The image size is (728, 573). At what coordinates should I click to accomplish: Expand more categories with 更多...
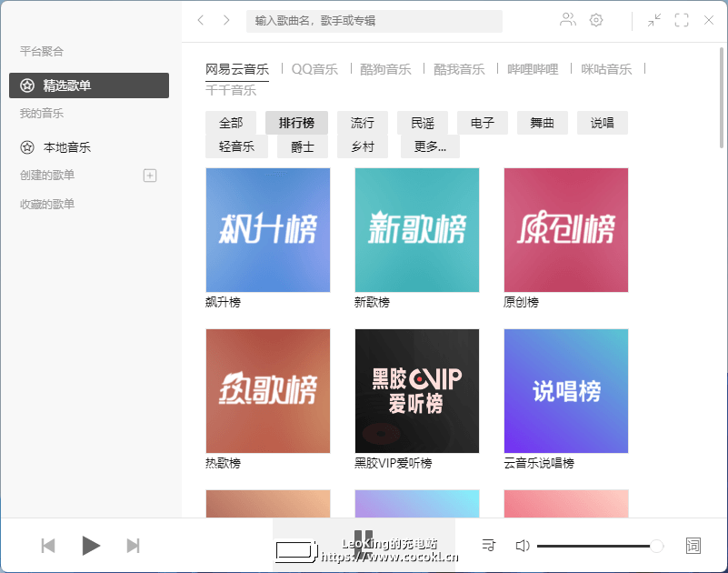point(431,146)
